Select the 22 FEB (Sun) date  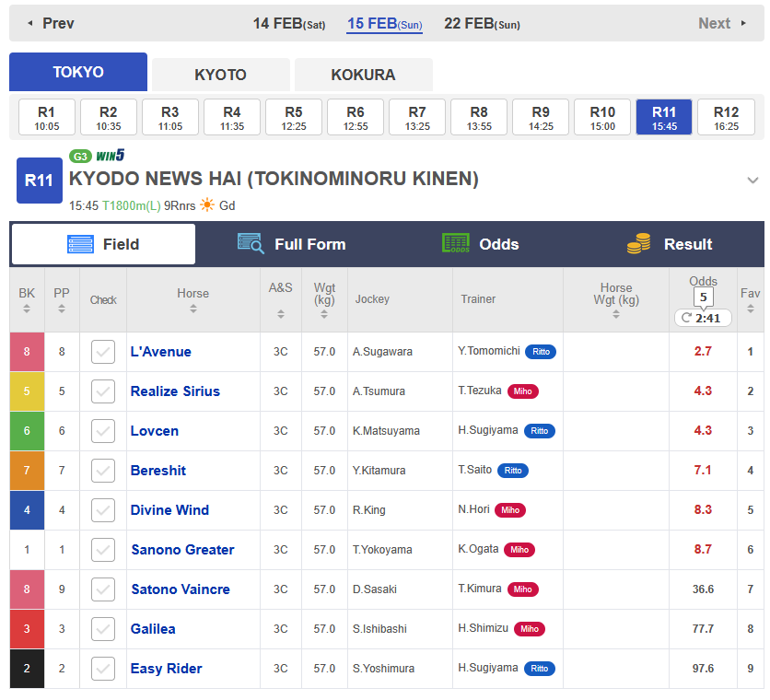(x=482, y=24)
